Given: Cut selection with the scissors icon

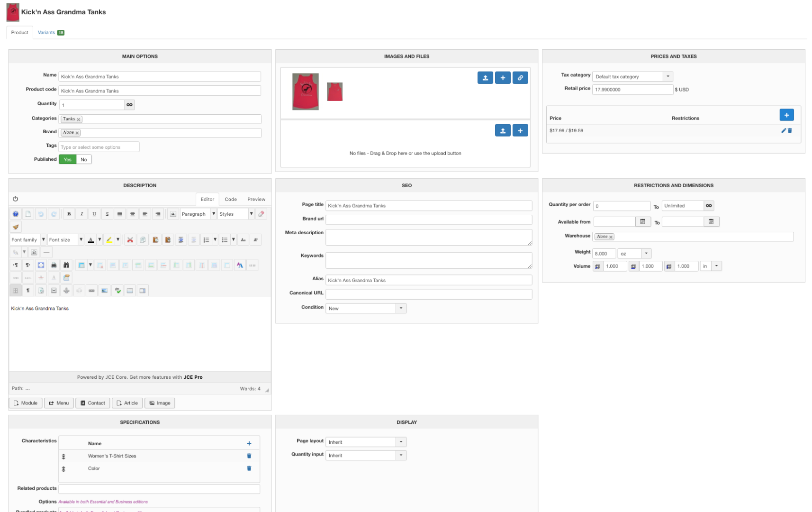Looking at the screenshot, I should (x=130, y=240).
